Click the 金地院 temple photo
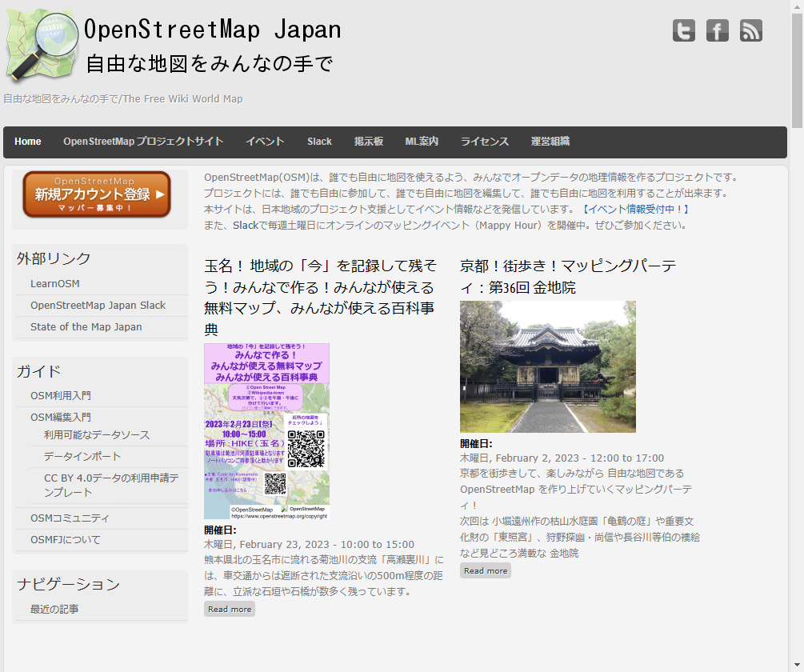This screenshot has width=804, height=672. [548, 366]
